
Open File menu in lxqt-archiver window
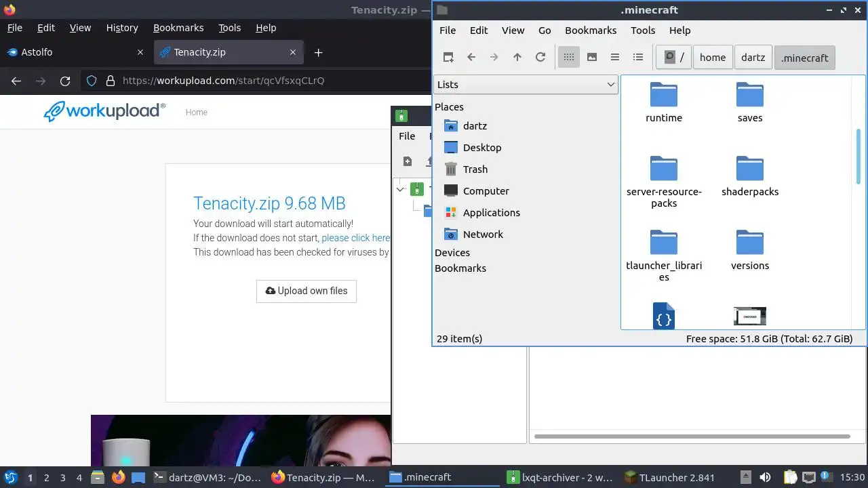(407, 136)
